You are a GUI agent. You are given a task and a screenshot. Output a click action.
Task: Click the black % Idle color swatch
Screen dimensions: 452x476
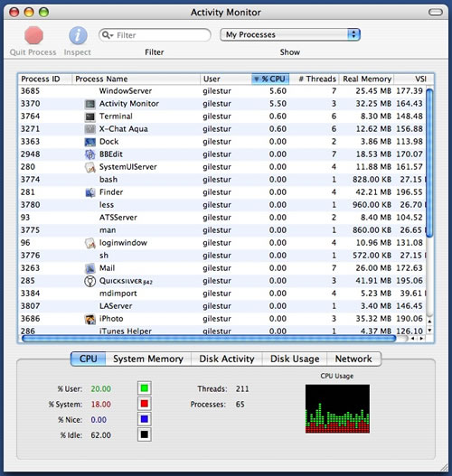click(x=145, y=434)
